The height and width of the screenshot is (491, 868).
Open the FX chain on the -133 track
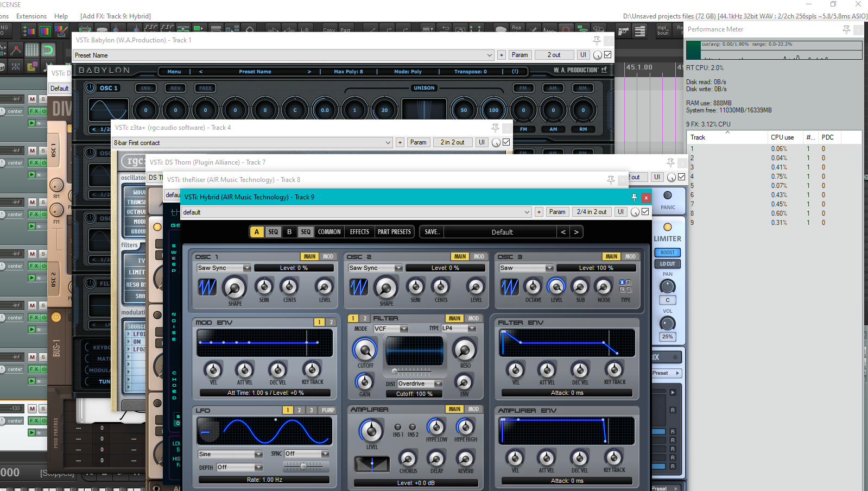pos(34,421)
